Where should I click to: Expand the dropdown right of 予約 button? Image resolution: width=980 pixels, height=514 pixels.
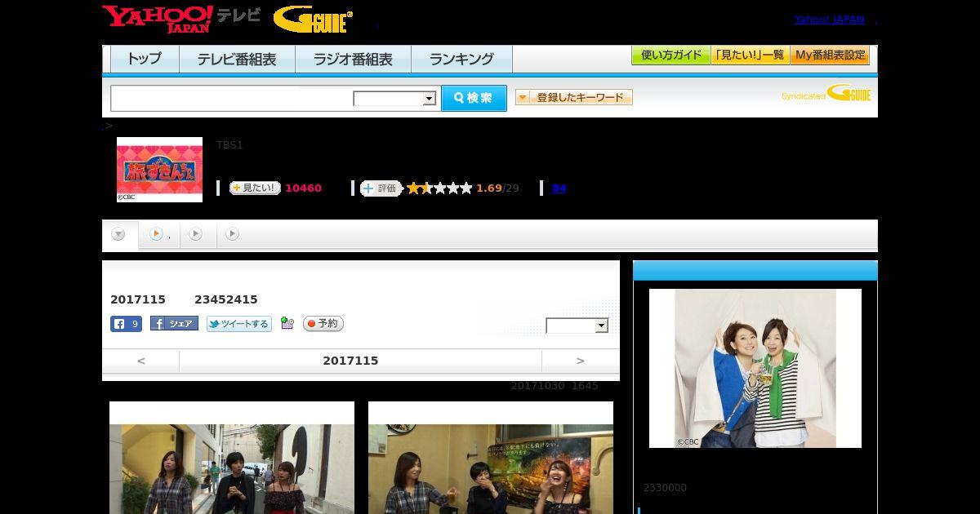tap(577, 326)
